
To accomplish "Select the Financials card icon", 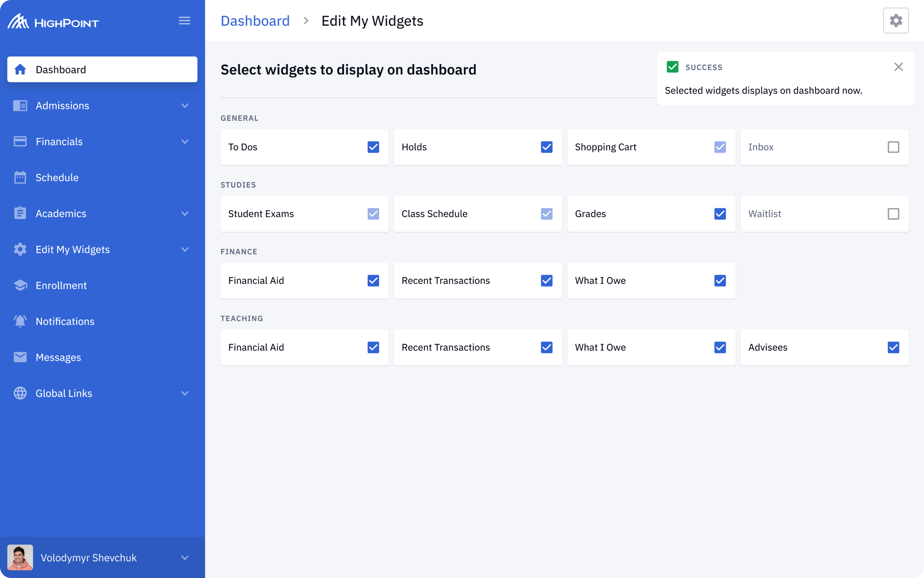I will (x=20, y=141).
